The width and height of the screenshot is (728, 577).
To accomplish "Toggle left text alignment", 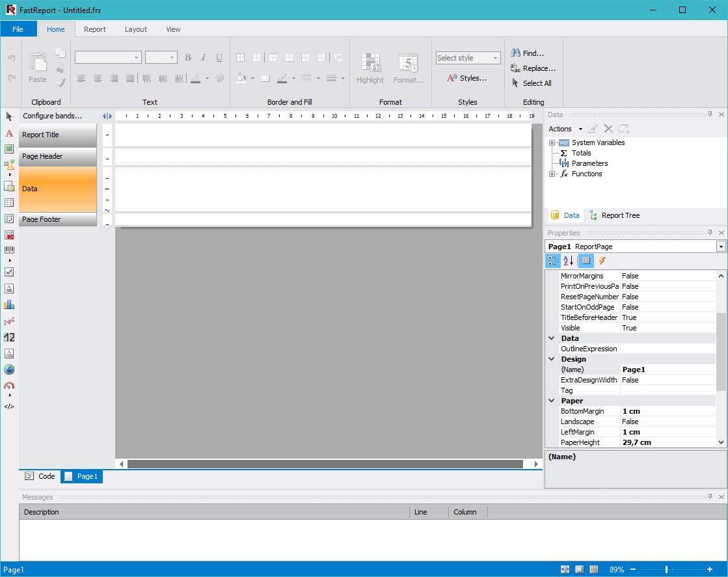I will pos(81,79).
